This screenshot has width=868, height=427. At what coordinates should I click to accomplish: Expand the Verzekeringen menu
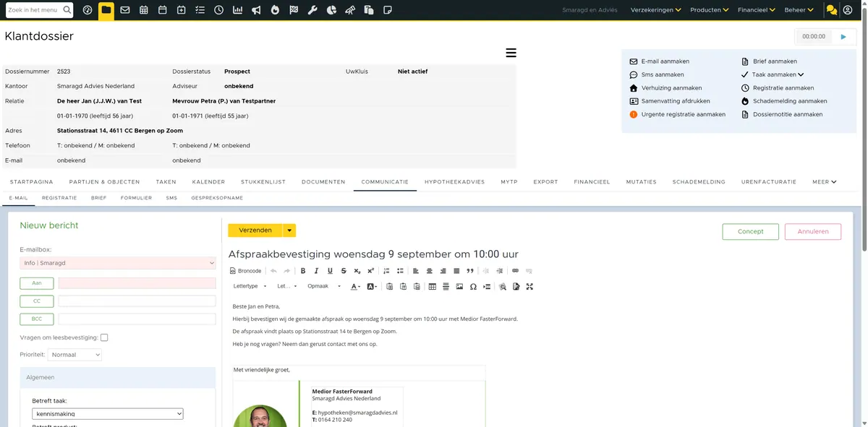656,10
